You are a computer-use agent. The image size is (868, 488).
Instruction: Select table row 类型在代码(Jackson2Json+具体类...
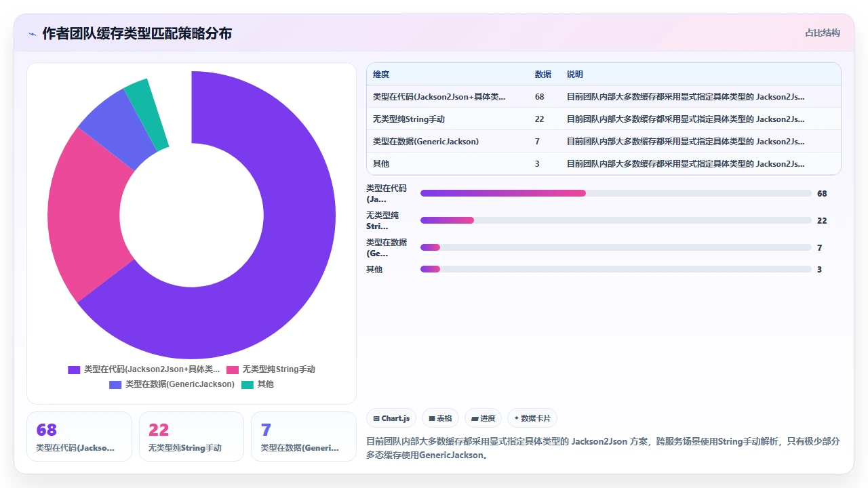(604, 97)
